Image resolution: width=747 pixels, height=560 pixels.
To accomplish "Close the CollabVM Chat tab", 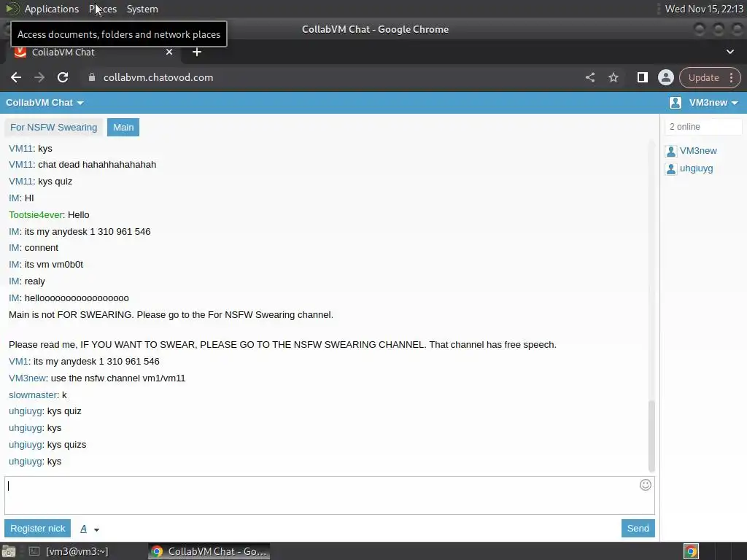I will [169, 52].
